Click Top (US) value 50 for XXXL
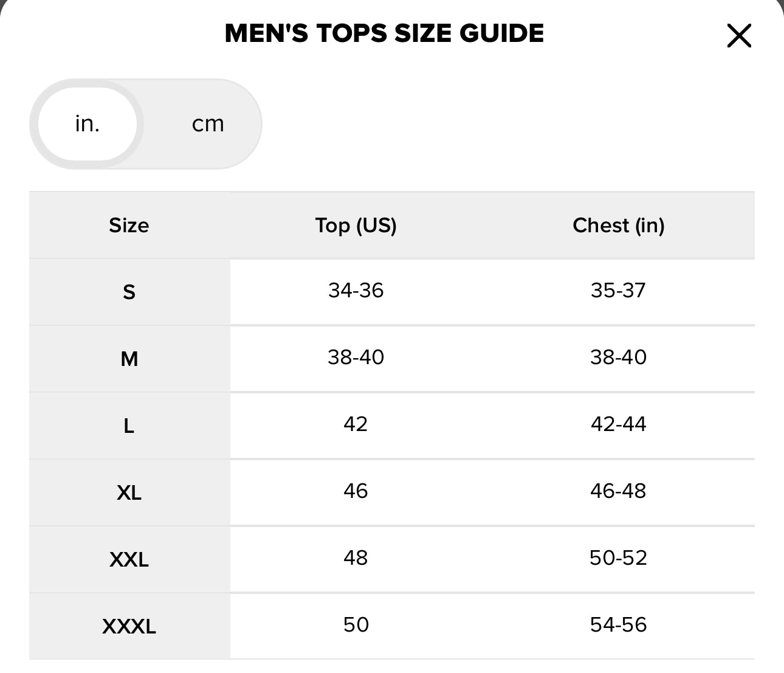This screenshot has width=784, height=673. pyautogui.click(x=356, y=625)
